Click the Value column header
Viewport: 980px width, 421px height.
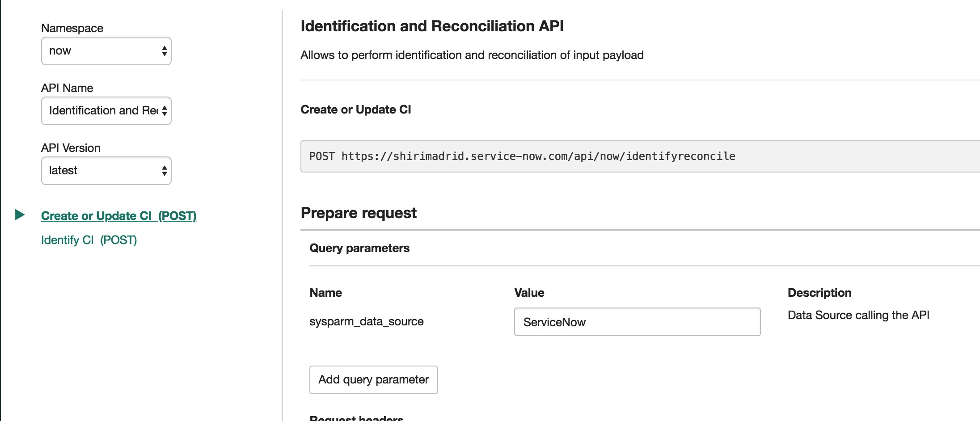pyautogui.click(x=529, y=293)
